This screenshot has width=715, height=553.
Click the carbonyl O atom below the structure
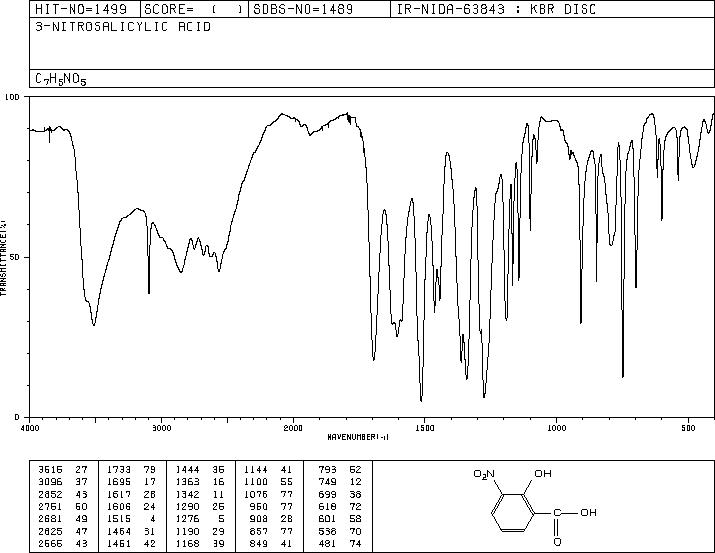(557, 542)
